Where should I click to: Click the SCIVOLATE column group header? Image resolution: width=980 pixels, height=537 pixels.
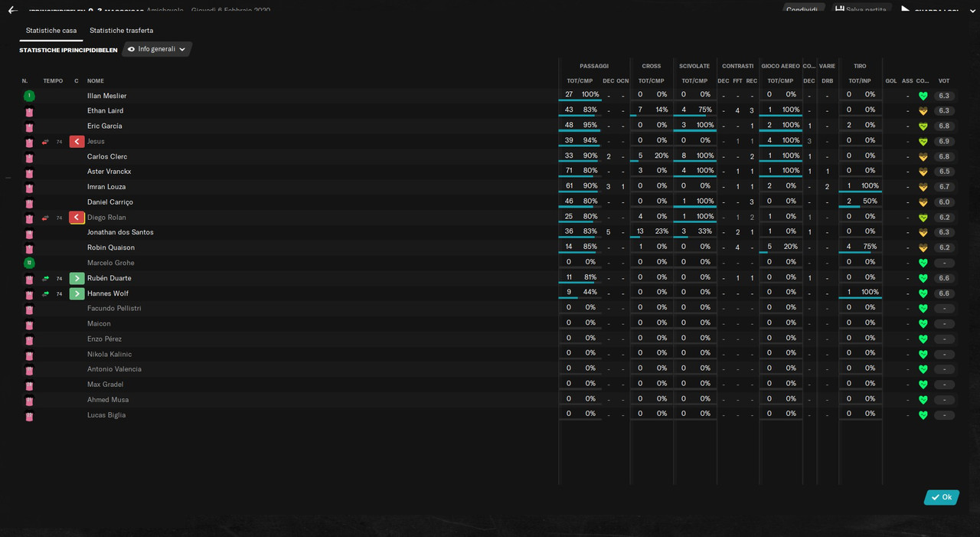694,67
